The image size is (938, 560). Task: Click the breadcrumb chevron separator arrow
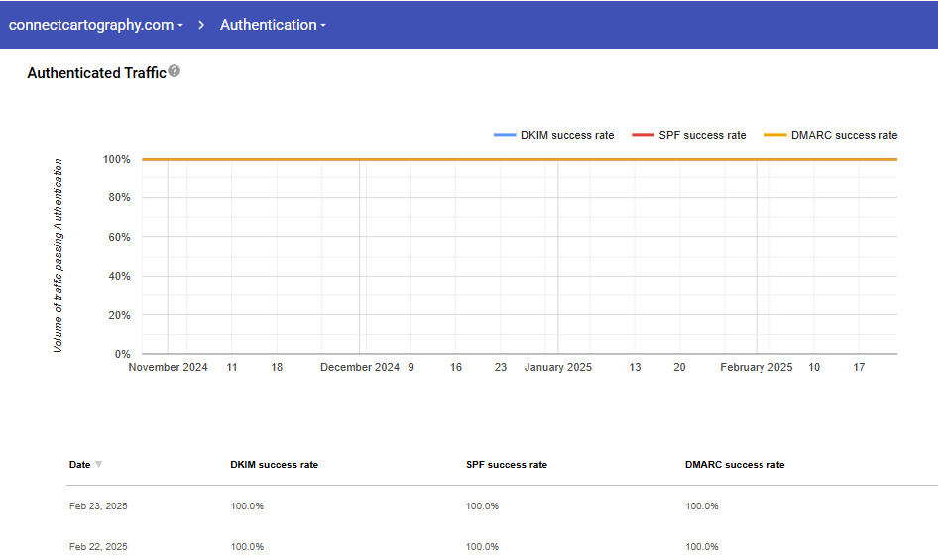pyautogui.click(x=201, y=25)
